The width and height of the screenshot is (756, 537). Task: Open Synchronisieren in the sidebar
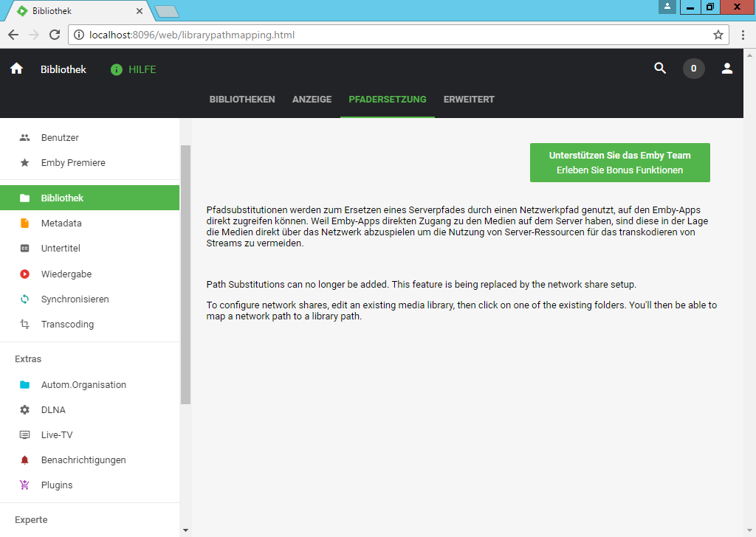(89, 299)
